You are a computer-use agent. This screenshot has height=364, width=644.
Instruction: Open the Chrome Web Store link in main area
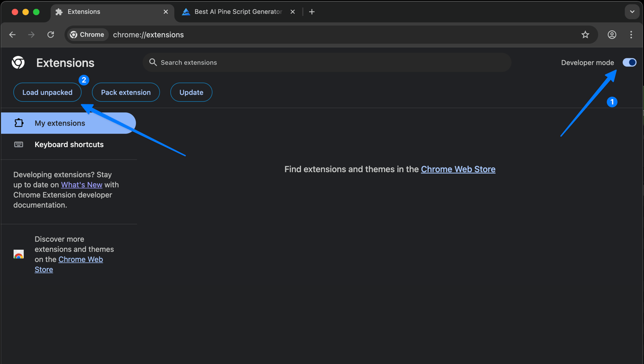pyautogui.click(x=458, y=169)
